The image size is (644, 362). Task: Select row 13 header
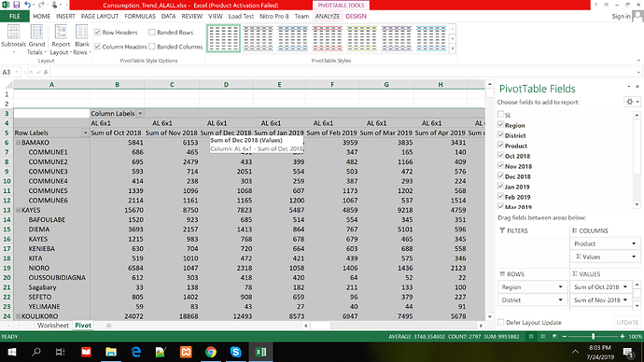click(x=7, y=210)
